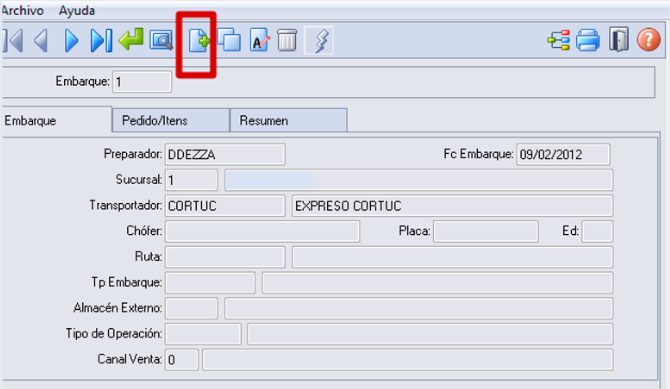Advance to the next record
Image resolution: width=670 pixels, height=389 pixels.
click(71, 41)
